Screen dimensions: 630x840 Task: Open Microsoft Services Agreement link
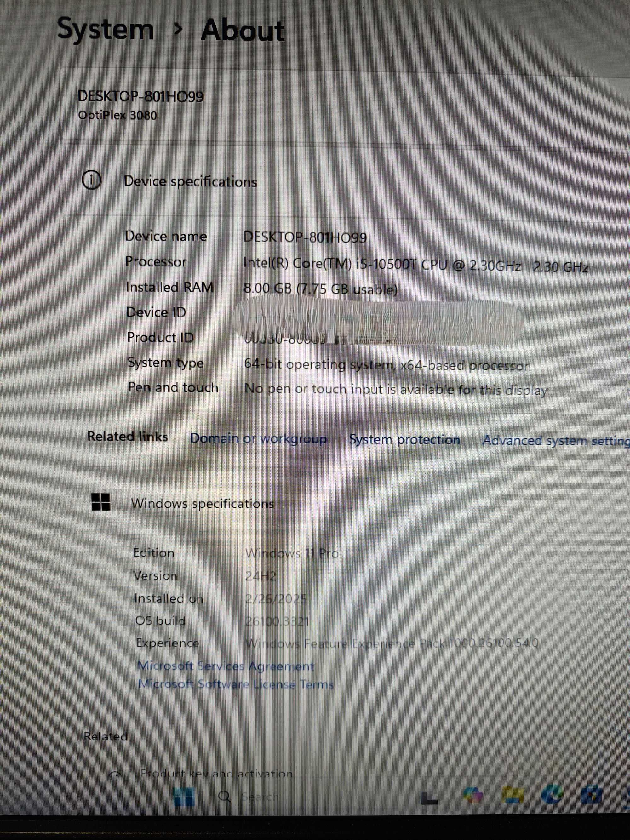tap(226, 666)
